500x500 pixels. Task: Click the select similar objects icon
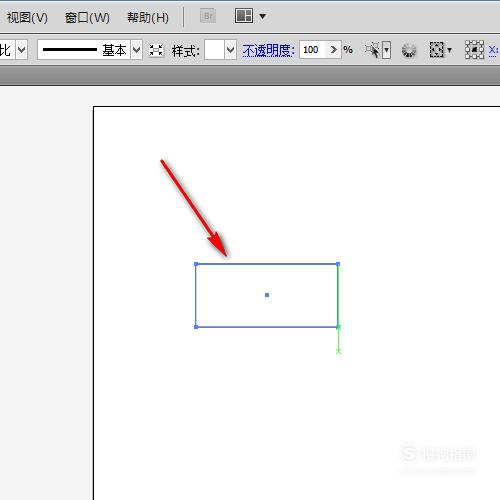coord(373,50)
